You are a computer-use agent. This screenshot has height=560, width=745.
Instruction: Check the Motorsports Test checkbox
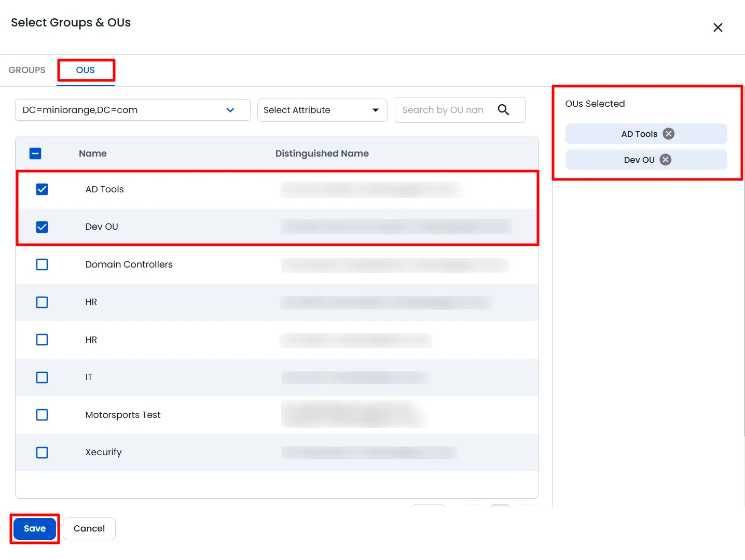click(x=42, y=415)
